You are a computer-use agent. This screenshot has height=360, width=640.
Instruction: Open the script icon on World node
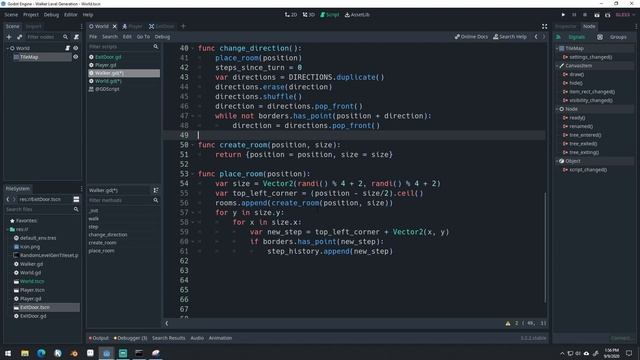pos(68,48)
